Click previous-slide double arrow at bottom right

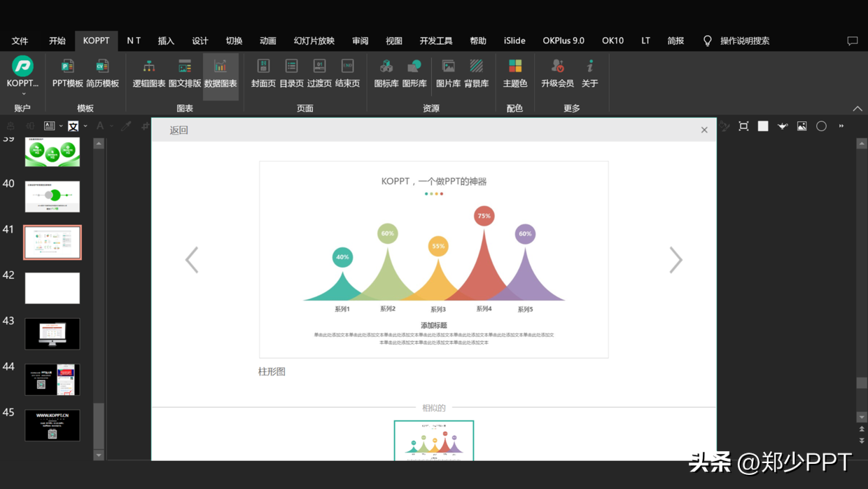pyautogui.click(x=862, y=429)
